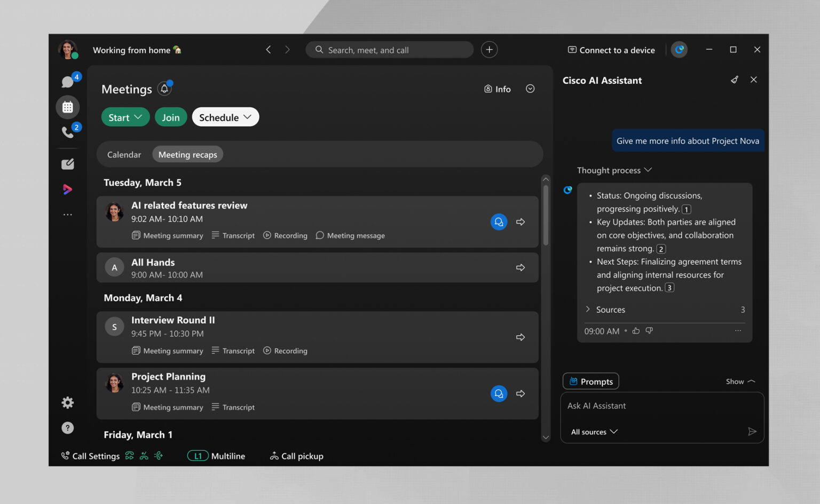Thumbs down the AI Assistant answer
Screen dimensions: 820x504
[649, 331]
